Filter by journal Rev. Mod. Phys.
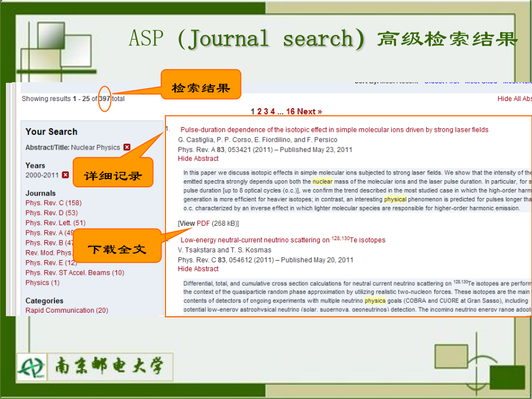The height and width of the screenshot is (399, 532). 49,253
